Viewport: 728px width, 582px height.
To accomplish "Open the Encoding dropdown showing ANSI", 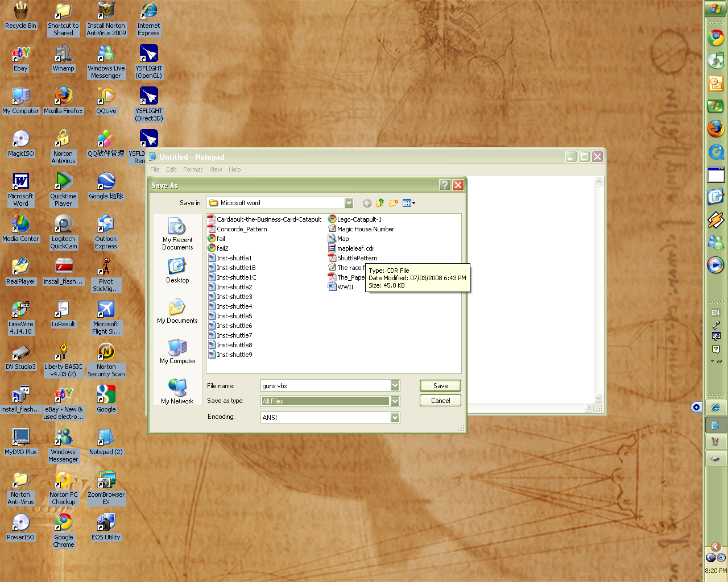I will click(x=395, y=417).
